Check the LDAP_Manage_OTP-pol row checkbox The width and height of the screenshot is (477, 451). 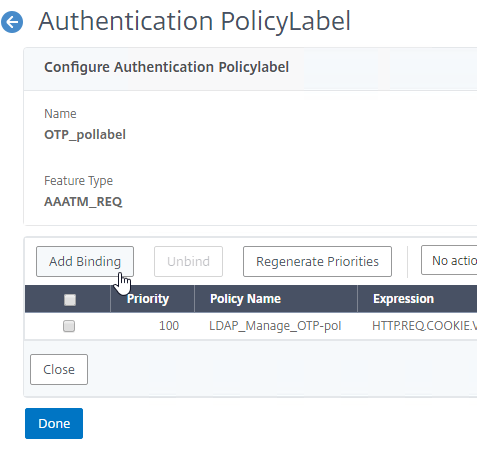69,326
